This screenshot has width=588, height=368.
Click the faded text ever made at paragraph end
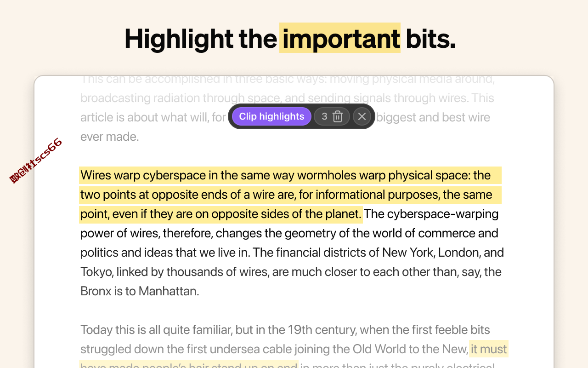109,137
